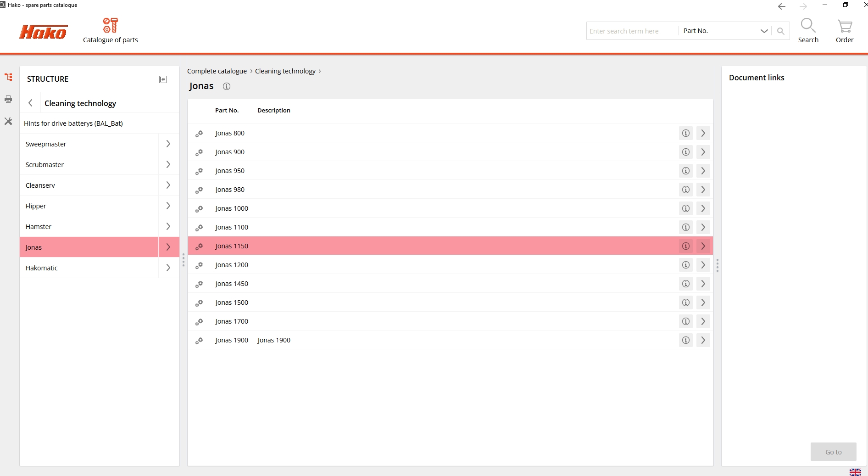Open Jonas 1200 with its chevron
Screen dimensions: 868x476
click(703, 265)
